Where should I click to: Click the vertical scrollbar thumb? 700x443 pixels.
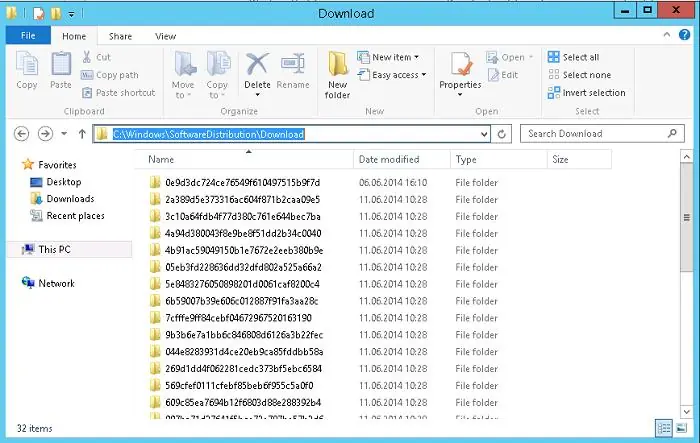click(686, 217)
